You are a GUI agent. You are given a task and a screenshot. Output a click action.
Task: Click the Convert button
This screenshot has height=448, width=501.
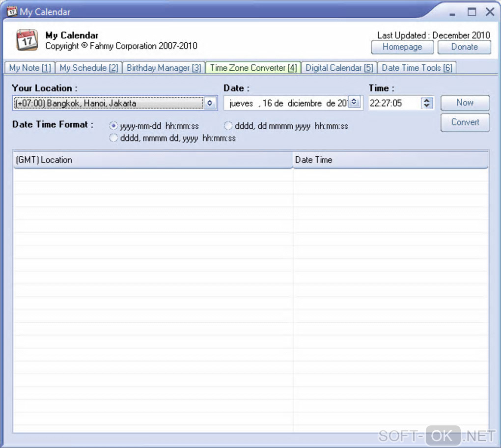[465, 122]
